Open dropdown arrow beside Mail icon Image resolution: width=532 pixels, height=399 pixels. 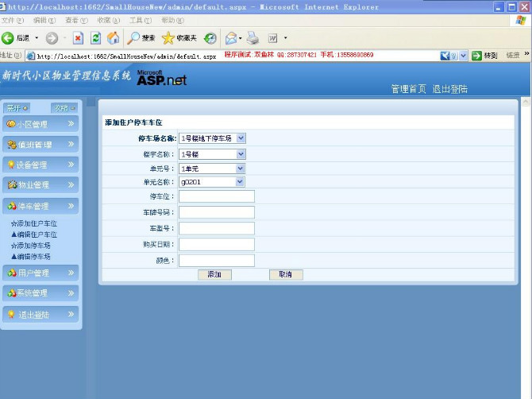(241, 38)
